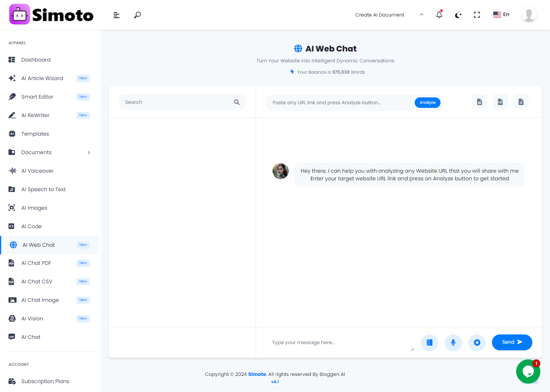
Task: Click message box resize handle
Action: click(412, 349)
